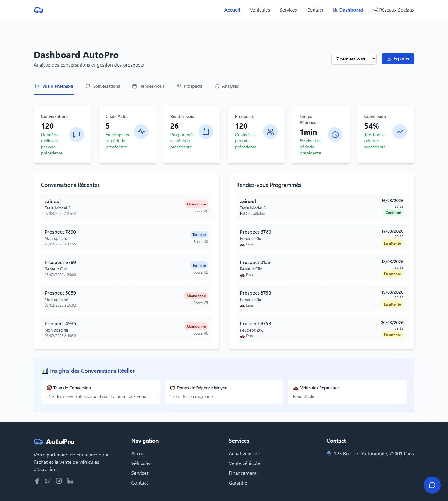The image size is (448, 501).
Task: Open Dashboard in the top navigation
Action: tap(348, 10)
